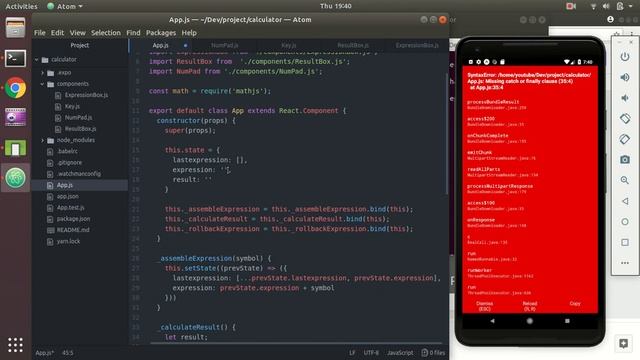Click the battery icon in the top bar
The height and width of the screenshot is (360, 640).
point(620,6)
